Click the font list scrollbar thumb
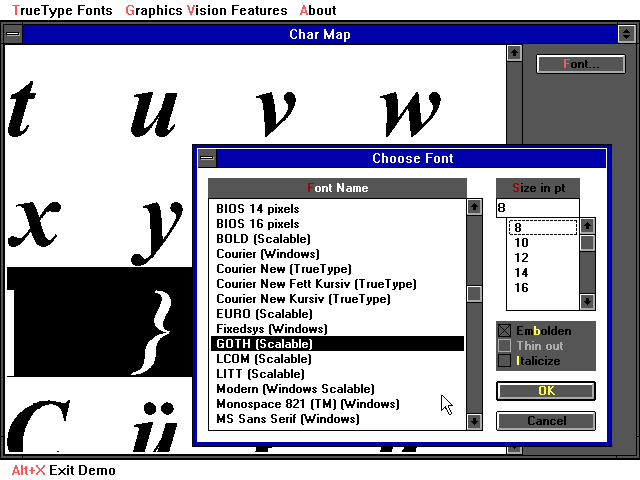 click(474, 294)
